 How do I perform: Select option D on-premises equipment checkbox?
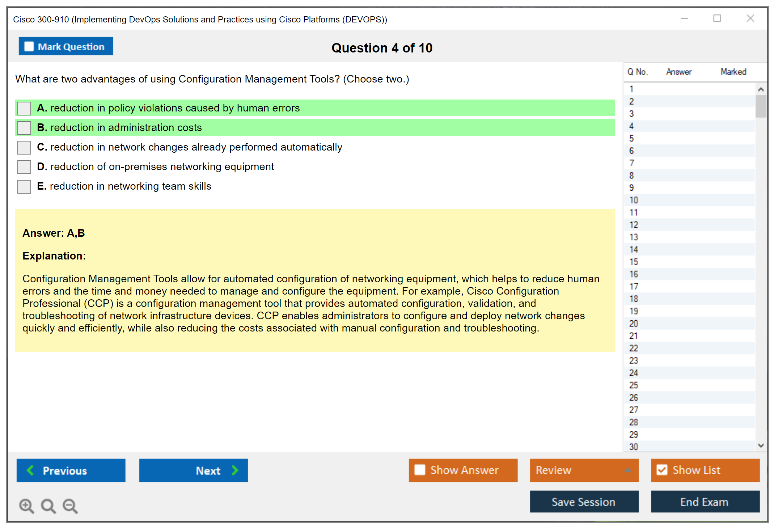(24, 167)
